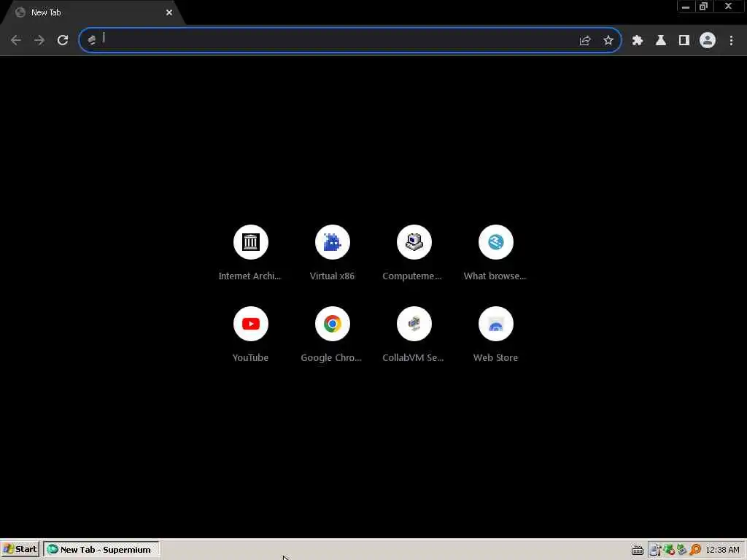747x560 pixels.
Task: Click the orange magnifier tray icon
Action: pyautogui.click(x=695, y=550)
